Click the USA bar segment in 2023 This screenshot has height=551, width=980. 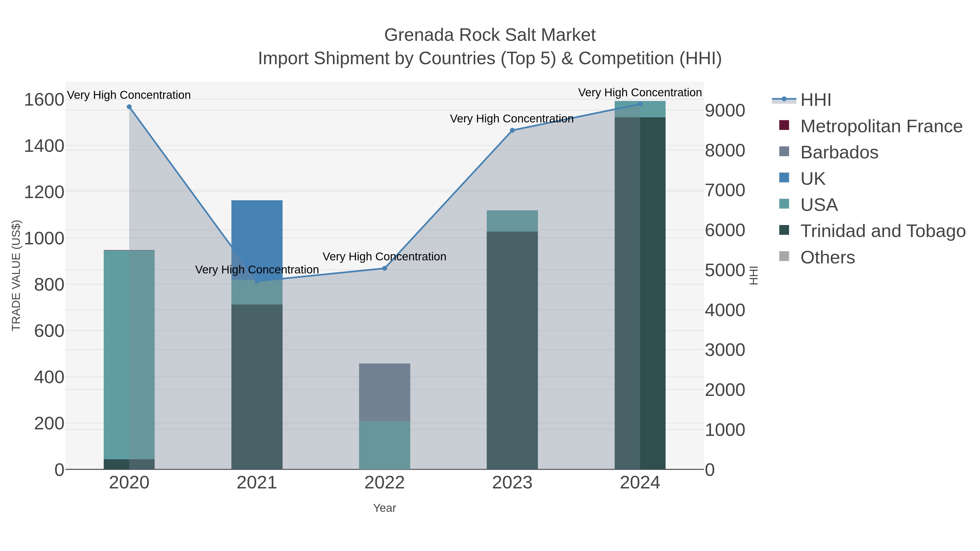pos(512,221)
